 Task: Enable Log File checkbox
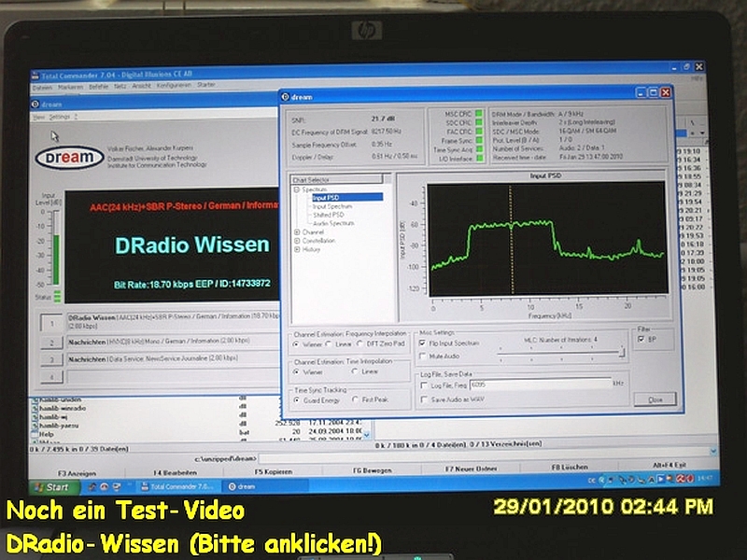[424, 385]
